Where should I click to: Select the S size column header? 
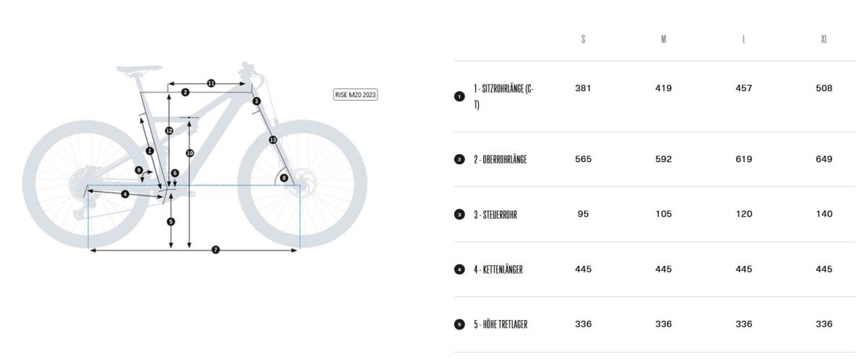[x=583, y=40]
